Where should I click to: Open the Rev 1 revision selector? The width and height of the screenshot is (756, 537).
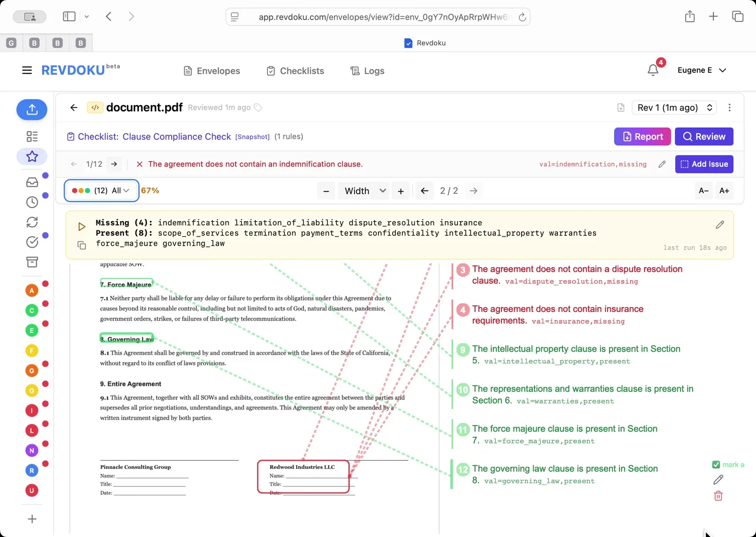tap(674, 107)
